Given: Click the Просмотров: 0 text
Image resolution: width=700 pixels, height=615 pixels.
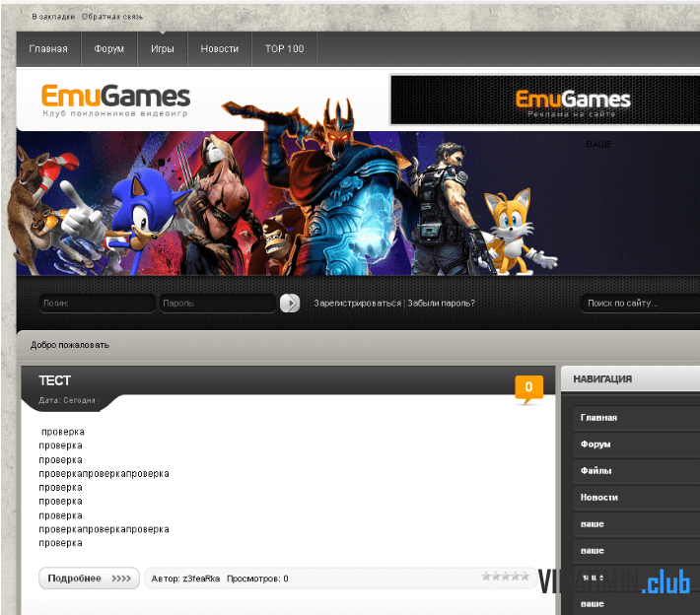Looking at the screenshot, I should [x=257, y=579].
